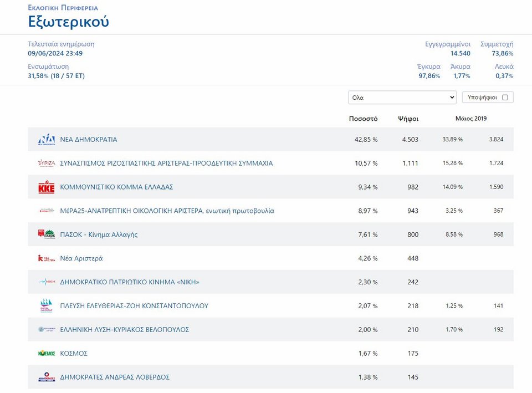Open the ΚΟΣΜΟΣ party link

(x=74, y=353)
